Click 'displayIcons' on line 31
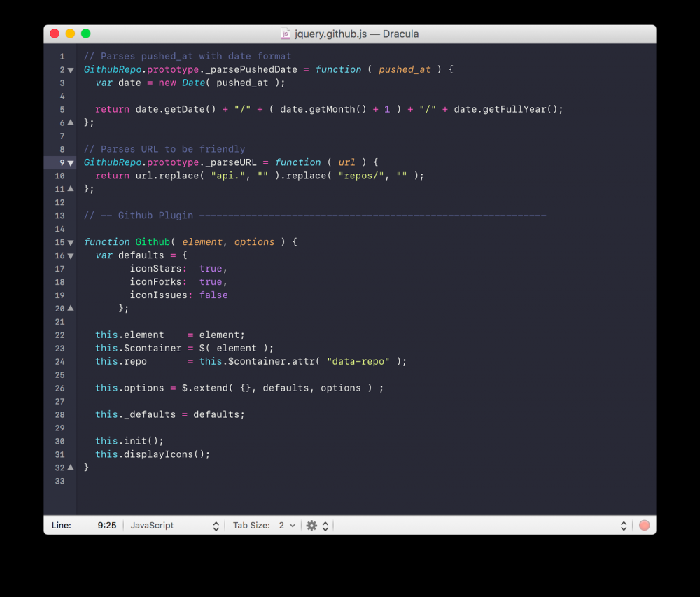 click(x=158, y=454)
